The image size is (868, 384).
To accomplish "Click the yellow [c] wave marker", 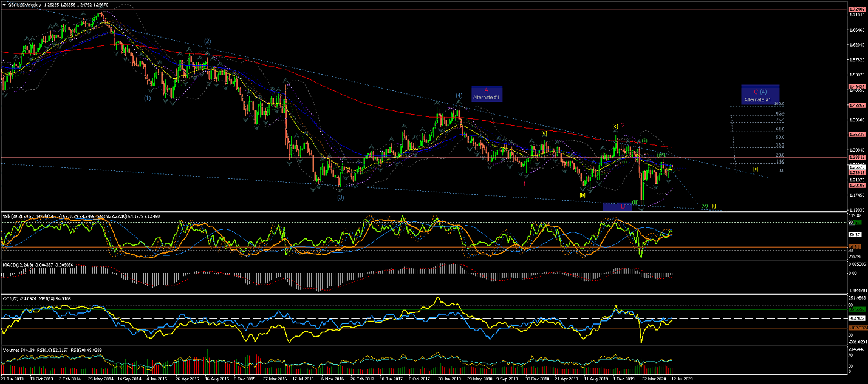I will (x=615, y=126).
